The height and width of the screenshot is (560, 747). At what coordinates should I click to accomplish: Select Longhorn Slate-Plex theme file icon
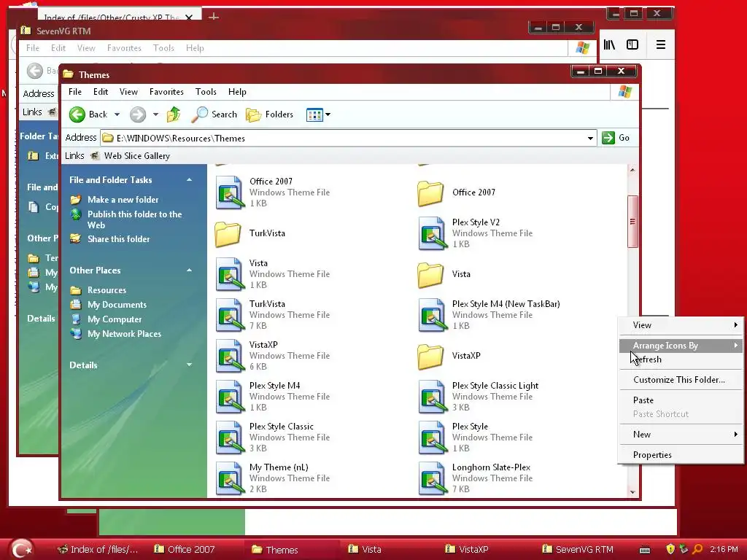coord(433,478)
